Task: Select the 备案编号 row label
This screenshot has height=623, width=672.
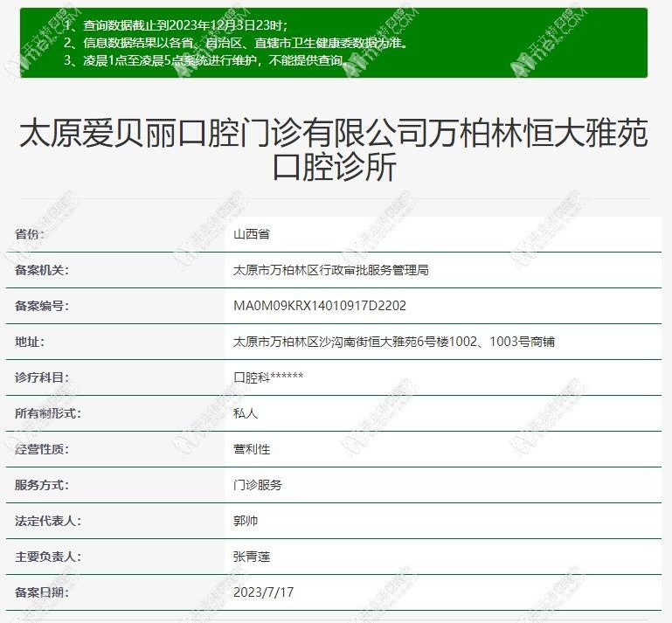Action: click(x=41, y=306)
